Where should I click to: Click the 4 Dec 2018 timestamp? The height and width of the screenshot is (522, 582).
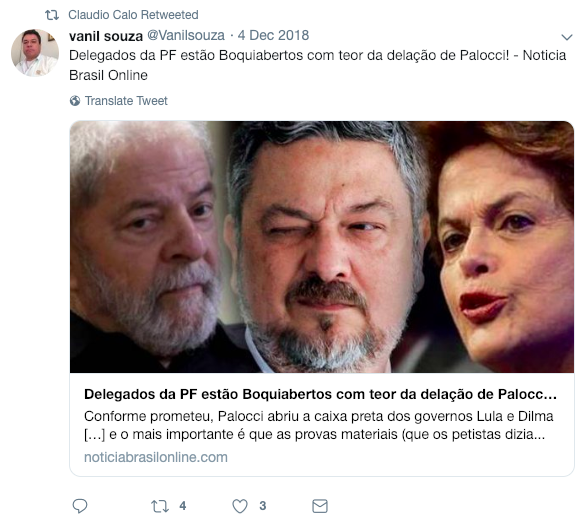point(273,35)
